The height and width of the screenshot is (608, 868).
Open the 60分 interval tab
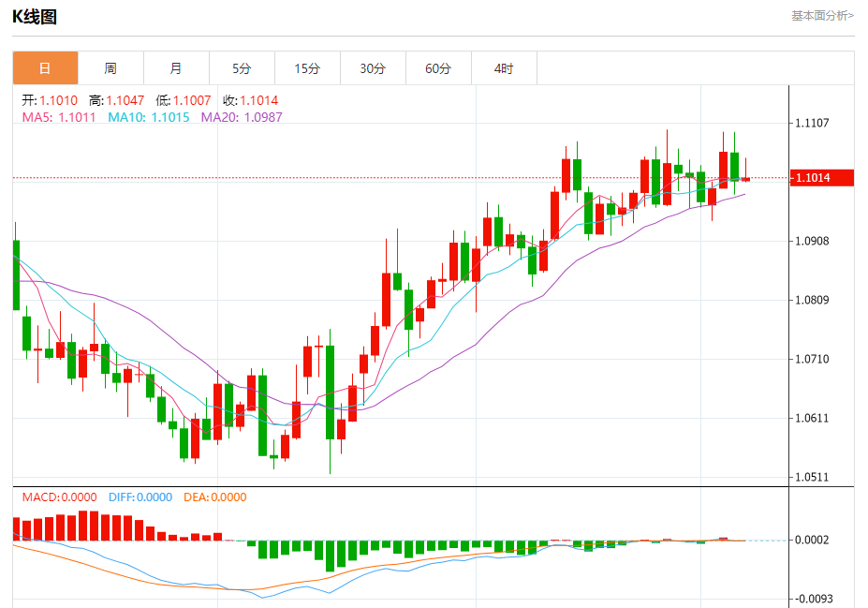(438, 68)
